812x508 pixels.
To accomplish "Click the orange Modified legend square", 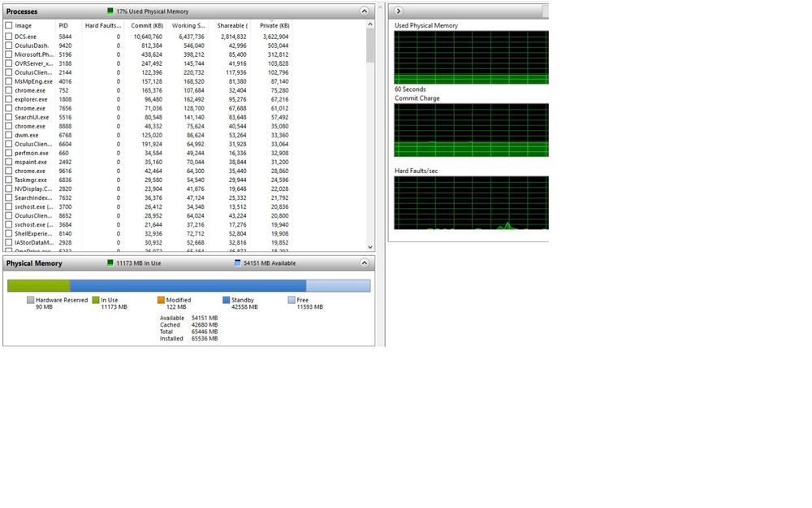I will [161, 300].
